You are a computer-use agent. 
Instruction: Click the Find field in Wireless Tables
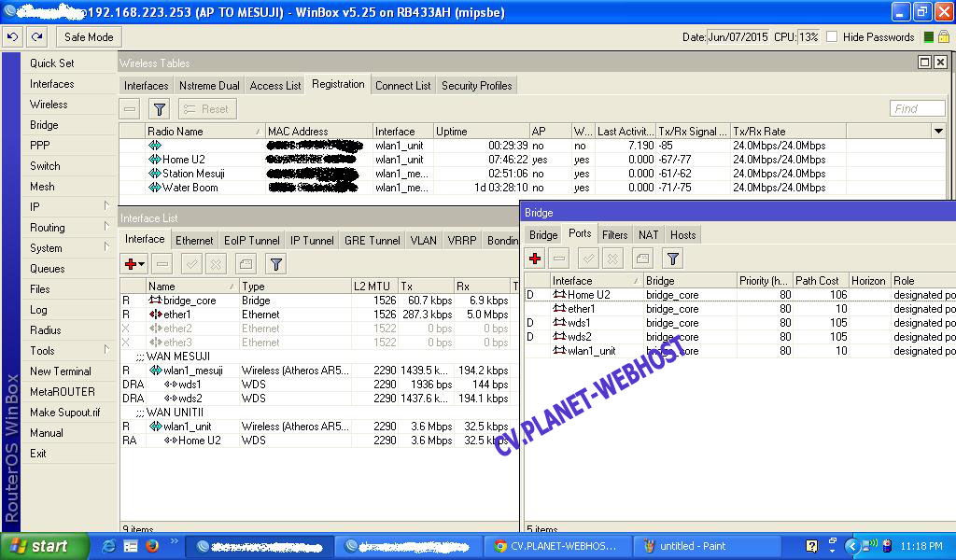[x=917, y=109]
